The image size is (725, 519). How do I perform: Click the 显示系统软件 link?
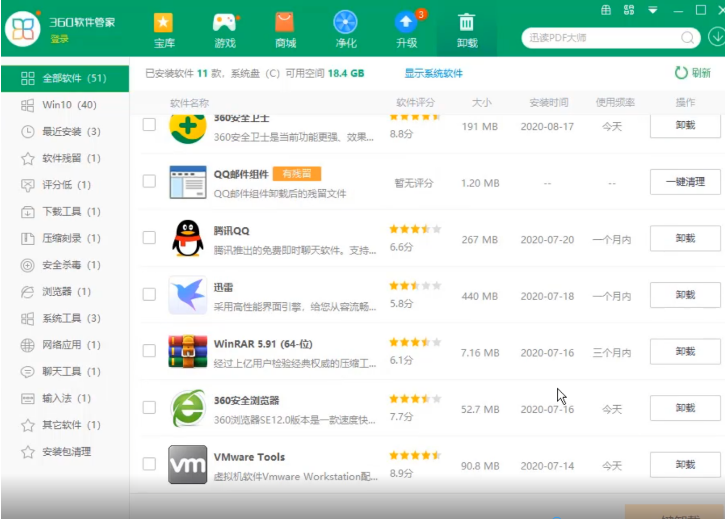(433, 74)
